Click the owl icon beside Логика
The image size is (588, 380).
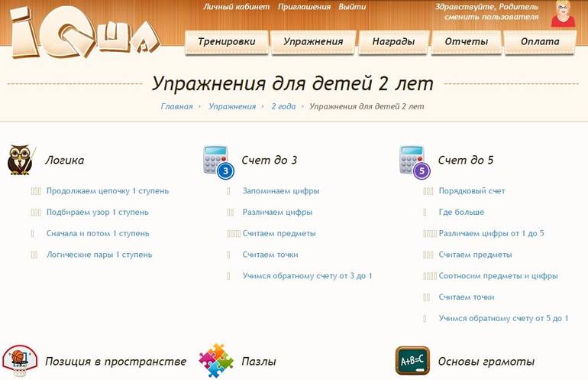(20, 161)
